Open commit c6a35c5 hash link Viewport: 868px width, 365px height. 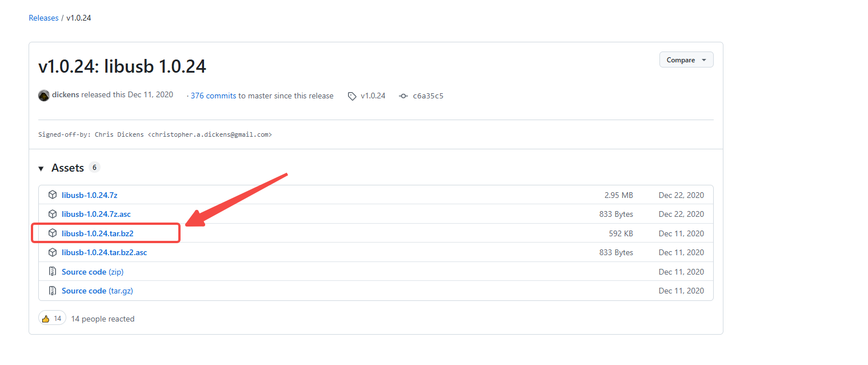pyautogui.click(x=428, y=96)
